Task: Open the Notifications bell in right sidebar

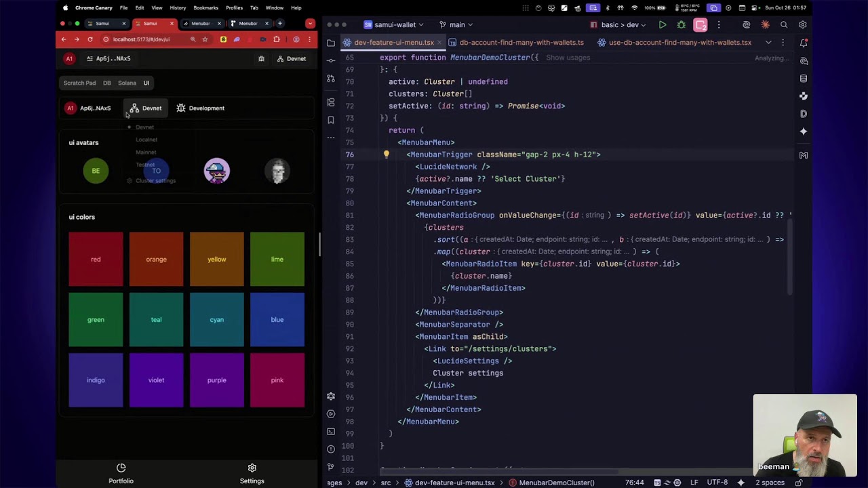Action: tap(804, 43)
